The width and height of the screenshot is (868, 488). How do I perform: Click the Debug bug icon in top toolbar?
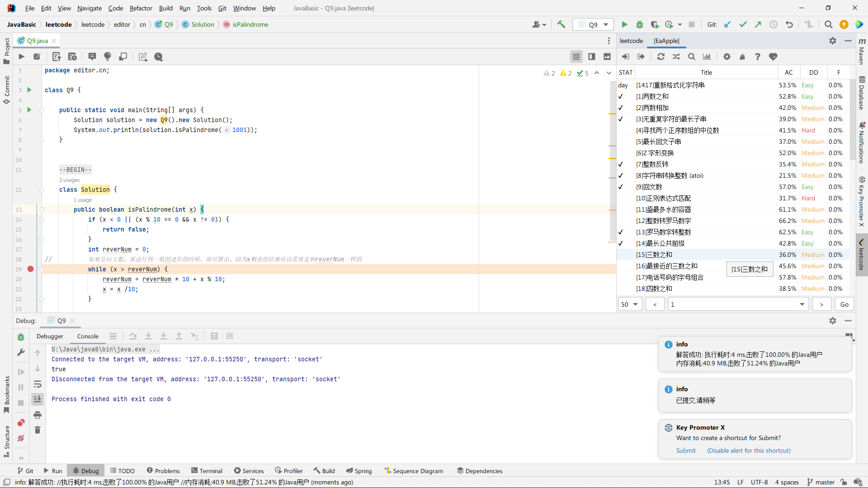639,24
